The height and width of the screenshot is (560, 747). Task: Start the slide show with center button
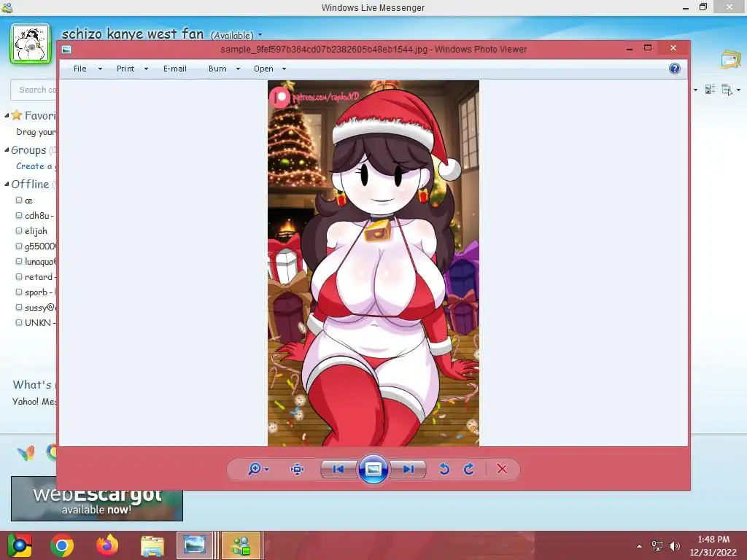[x=373, y=469]
